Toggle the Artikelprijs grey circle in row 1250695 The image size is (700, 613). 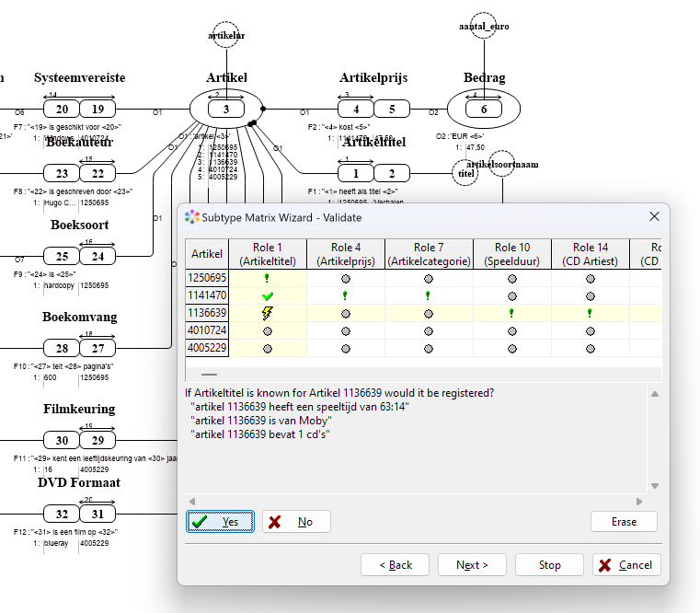(346, 278)
